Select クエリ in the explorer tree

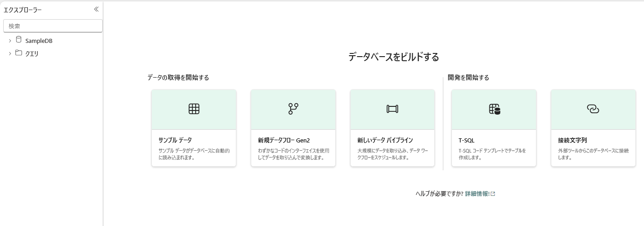click(32, 54)
